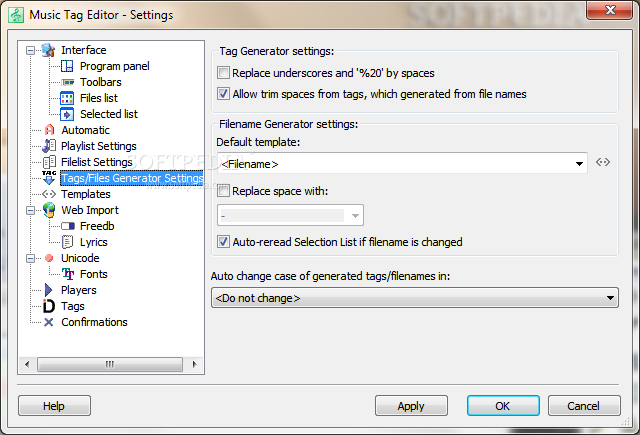Open Filelist Settings page

point(97,162)
